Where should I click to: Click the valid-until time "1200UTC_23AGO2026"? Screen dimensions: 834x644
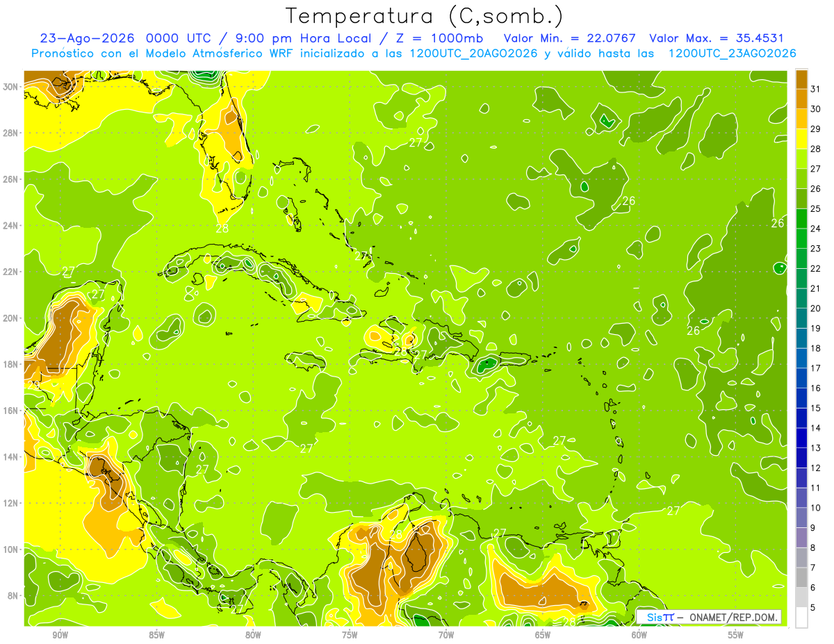tap(732, 53)
